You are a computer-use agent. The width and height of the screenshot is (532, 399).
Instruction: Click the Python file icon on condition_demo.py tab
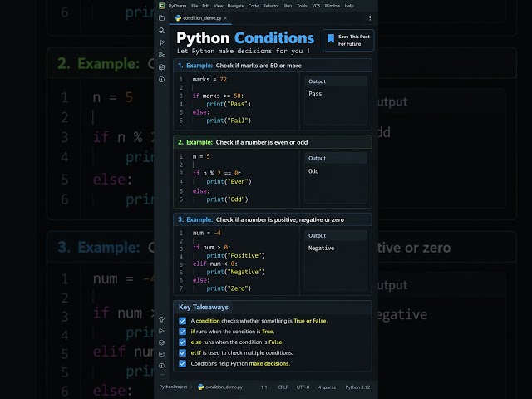(x=178, y=18)
